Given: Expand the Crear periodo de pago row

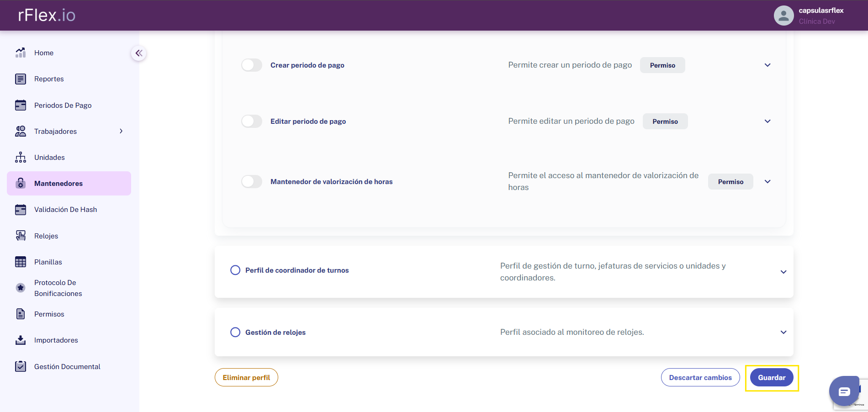Looking at the screenshot, I should [x=767, y=65].
